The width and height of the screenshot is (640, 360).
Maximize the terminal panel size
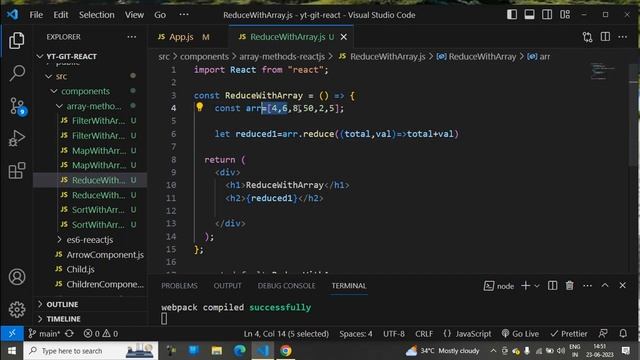605,286
